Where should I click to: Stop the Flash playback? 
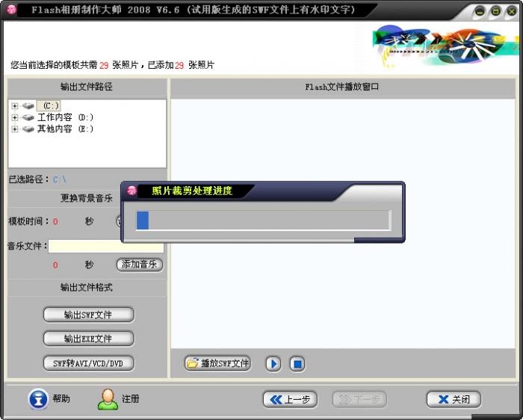click(x=297, y=364)
